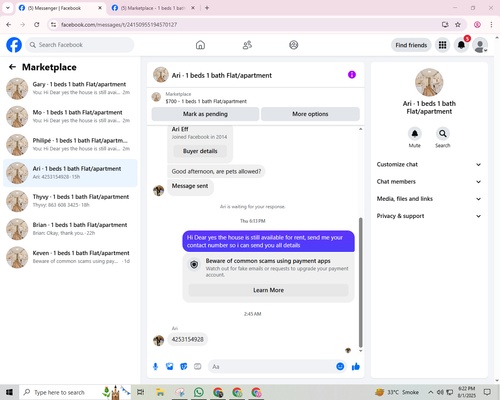Click the scam warning shield icon
This screenshot has height=400, width=500.
[194, 265]
